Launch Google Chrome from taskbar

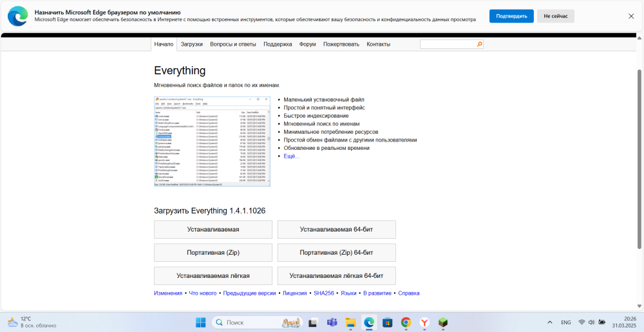406,322
